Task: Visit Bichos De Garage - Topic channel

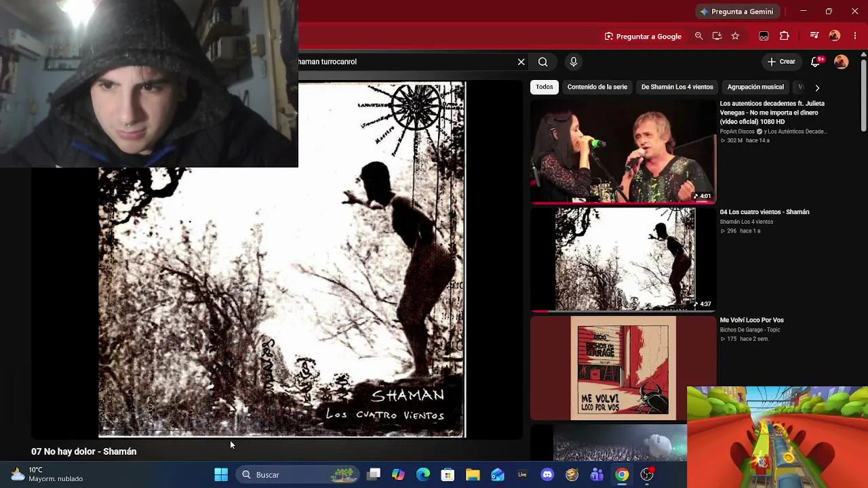Action: click(750, 330)
